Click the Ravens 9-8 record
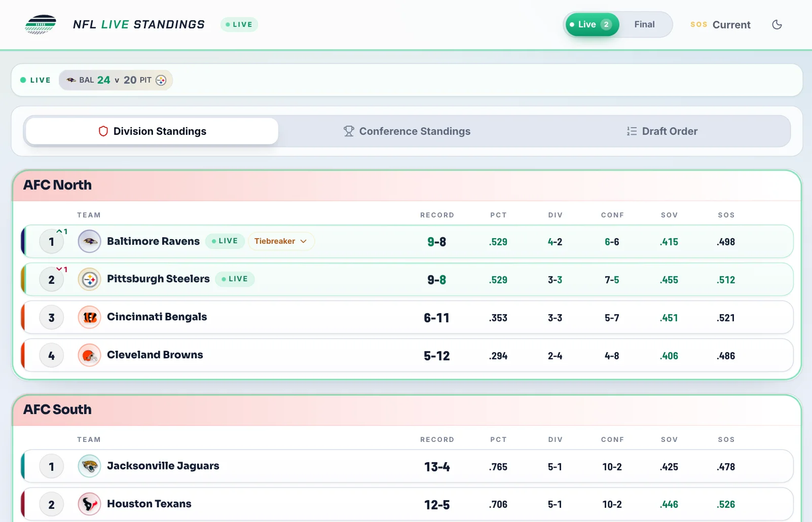This screenshot has width=812, height=522. [x=436, y=242]
